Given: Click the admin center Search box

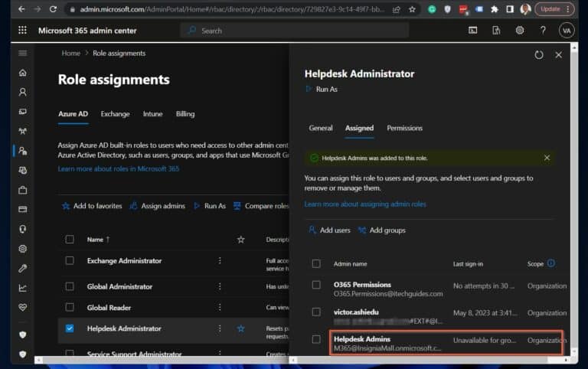Looking at the screenshot, I should click(295, 31).
